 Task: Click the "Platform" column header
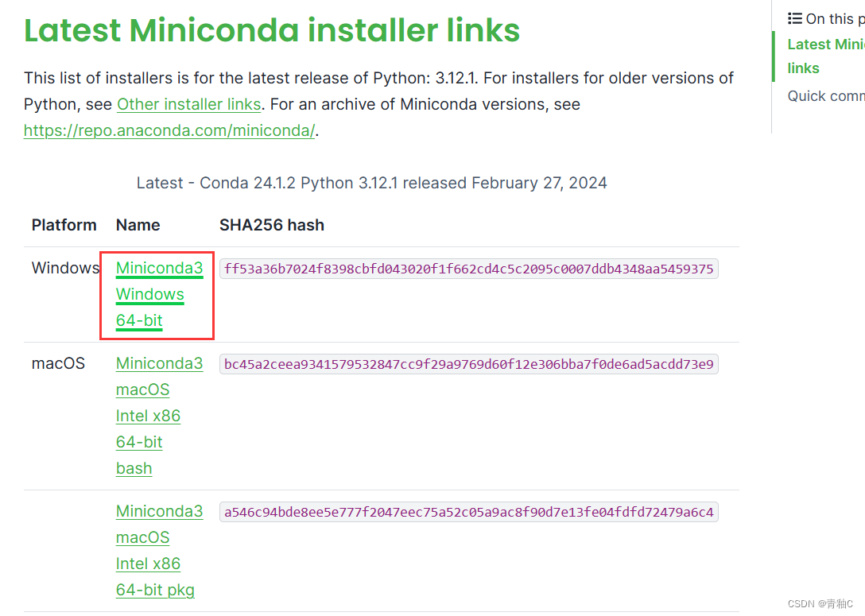(64, 225)
